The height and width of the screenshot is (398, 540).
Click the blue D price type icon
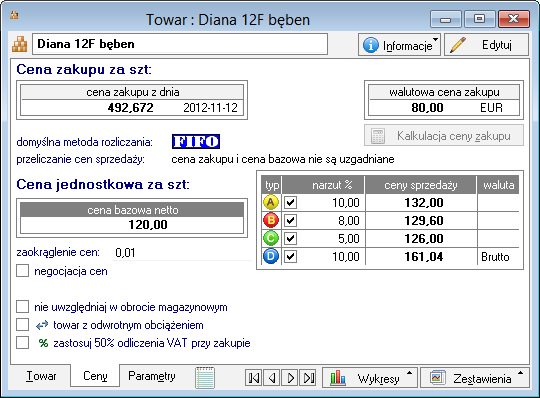point(271,256)
